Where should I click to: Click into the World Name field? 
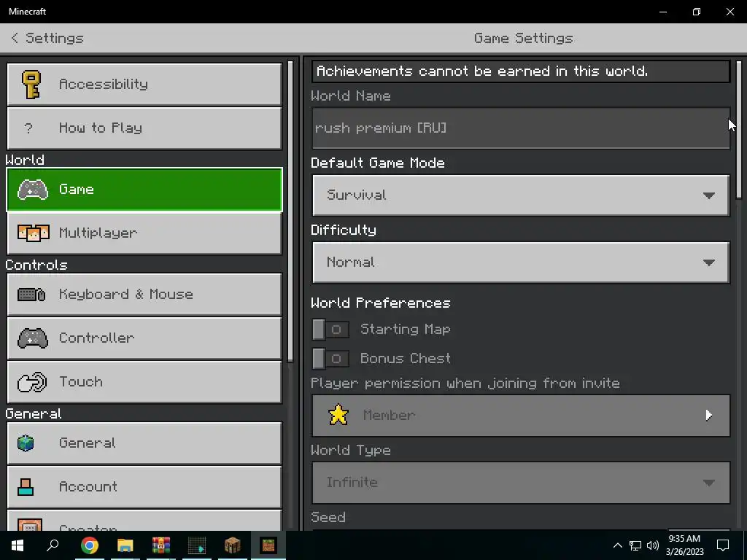pyautogui.click(x=521, y=128)
